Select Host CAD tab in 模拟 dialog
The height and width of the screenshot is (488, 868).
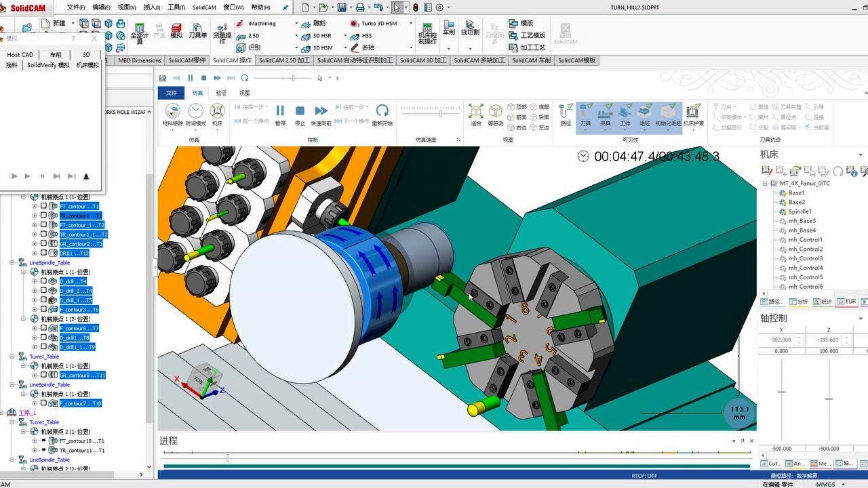coord(20,55)
